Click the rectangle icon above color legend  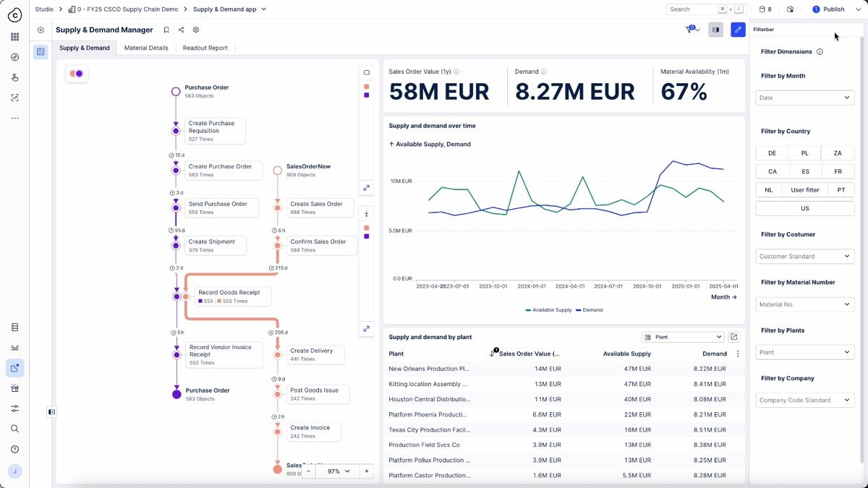point(367,72)
